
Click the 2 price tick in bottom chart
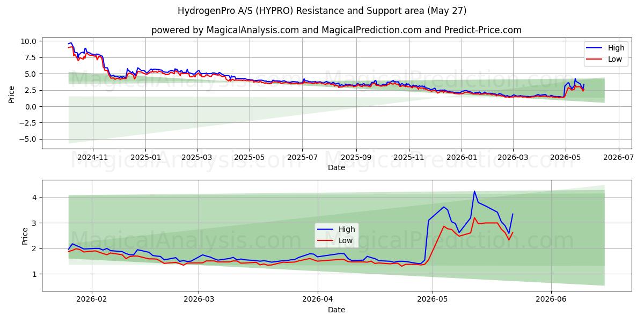[x=35, y=248]
